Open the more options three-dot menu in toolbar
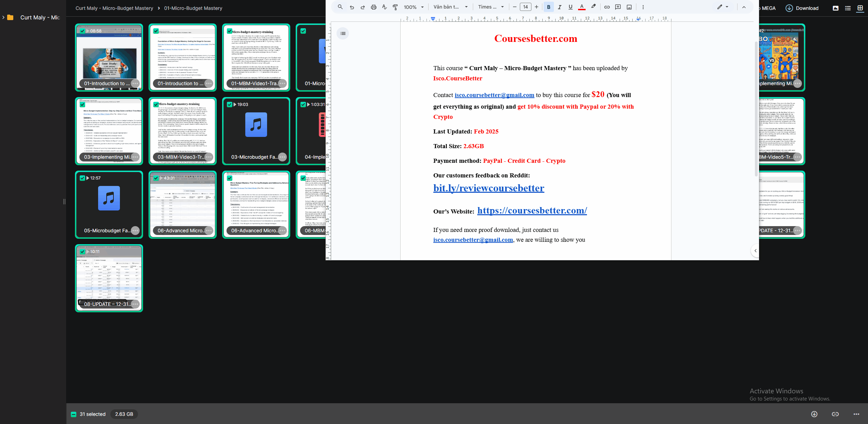 643,7
